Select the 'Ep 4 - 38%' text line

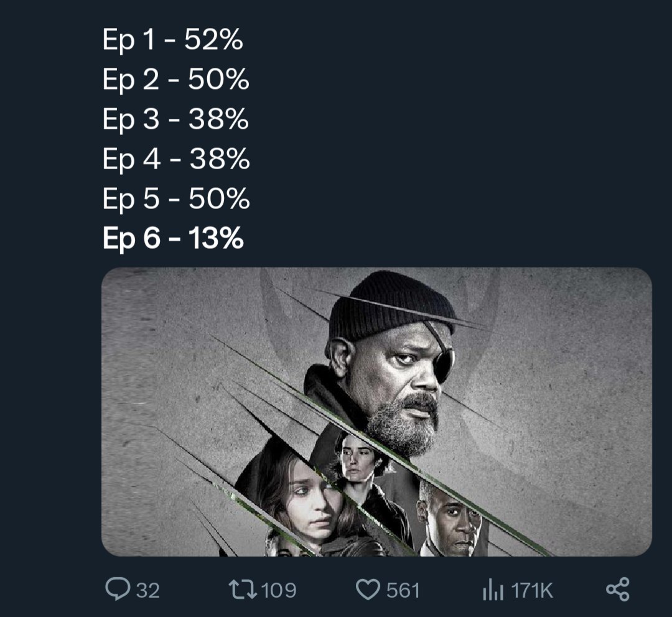click(176, 159)
